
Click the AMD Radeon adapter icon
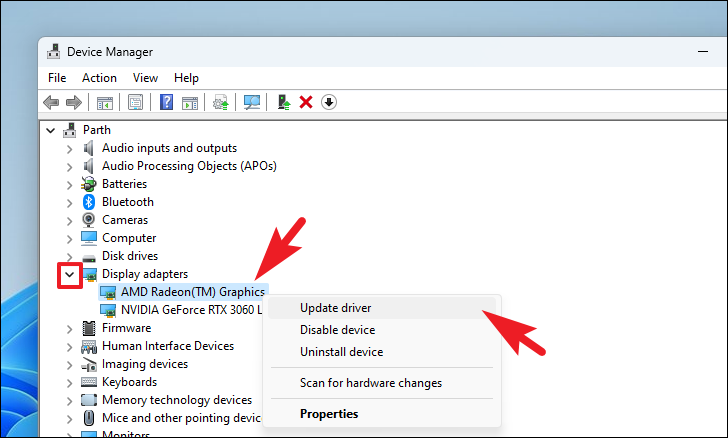pyautogui.click(x=108, y=292)
